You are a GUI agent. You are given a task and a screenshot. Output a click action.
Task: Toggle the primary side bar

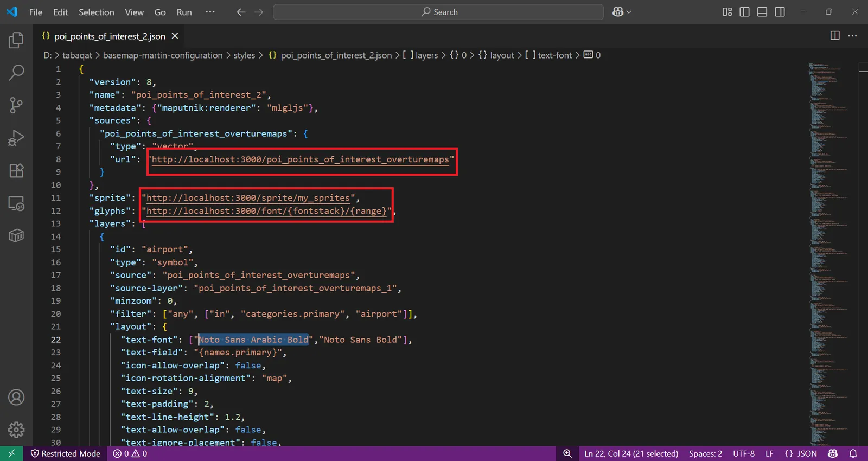tap(744, 12)
